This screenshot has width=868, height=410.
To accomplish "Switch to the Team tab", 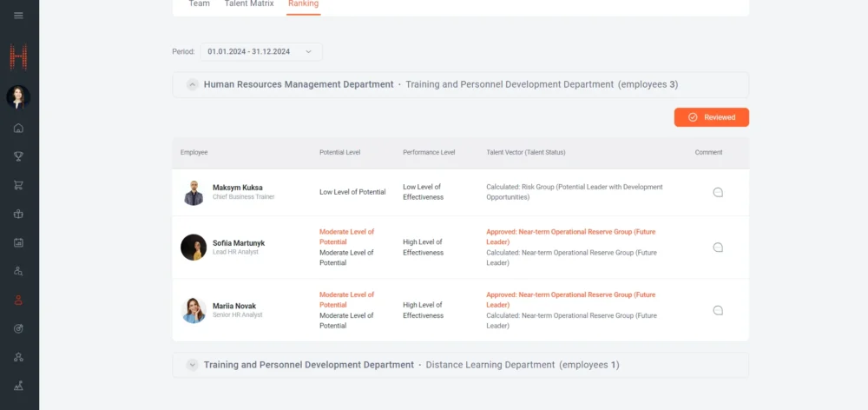I will coord(199,4).
